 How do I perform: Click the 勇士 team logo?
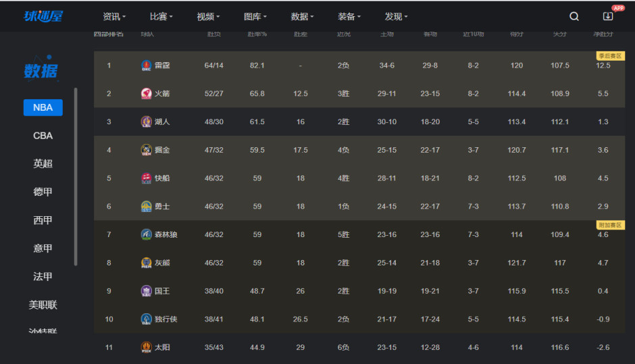pyautogui.click(x=146, y=207)
